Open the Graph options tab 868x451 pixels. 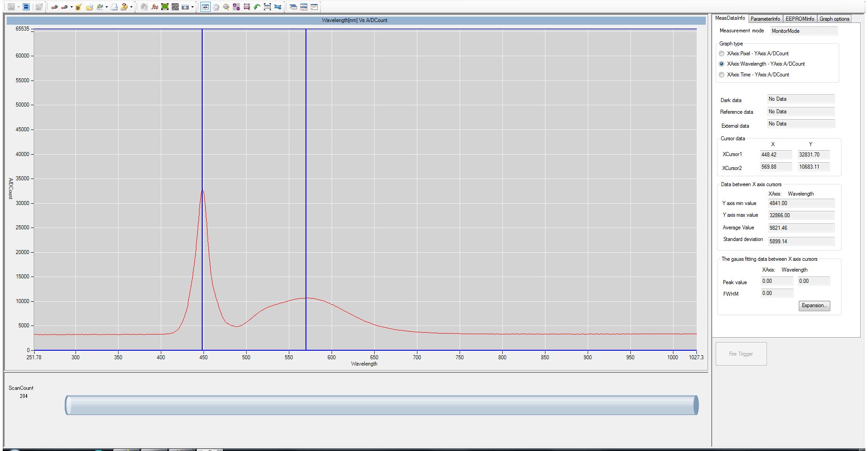(x=834, y=19)
